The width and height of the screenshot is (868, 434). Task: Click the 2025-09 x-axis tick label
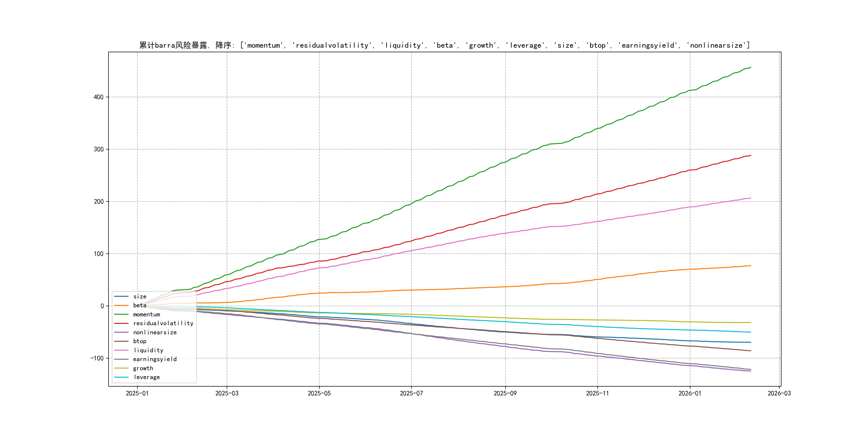click(505, 394)
